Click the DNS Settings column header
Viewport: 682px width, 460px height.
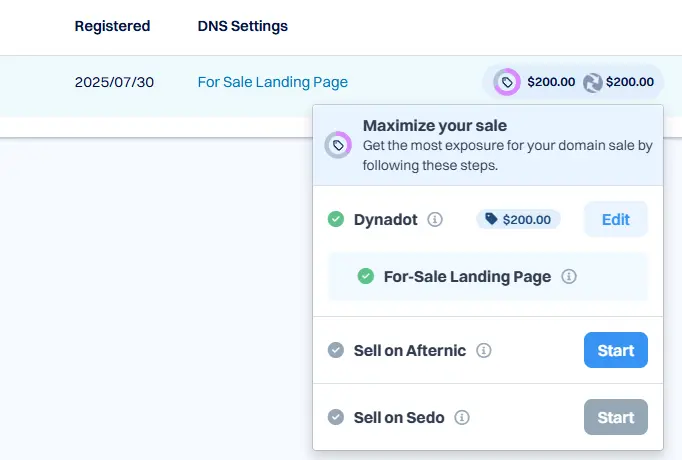click(x=243, y=26)
